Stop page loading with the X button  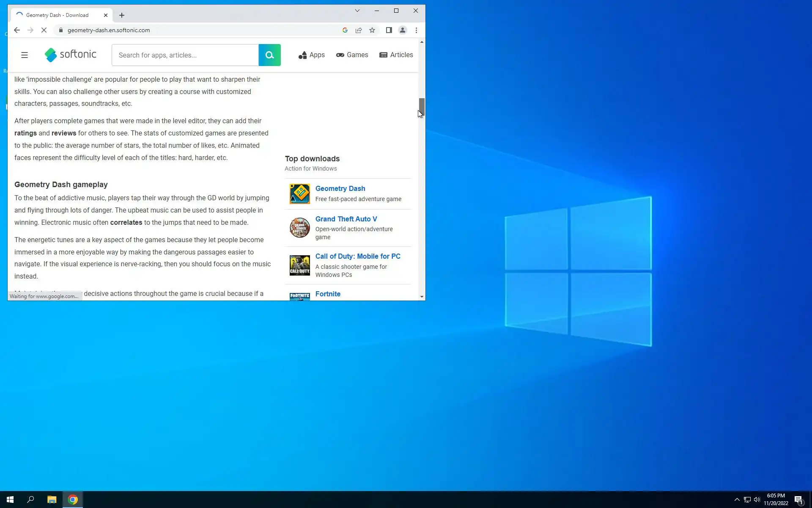45,30
